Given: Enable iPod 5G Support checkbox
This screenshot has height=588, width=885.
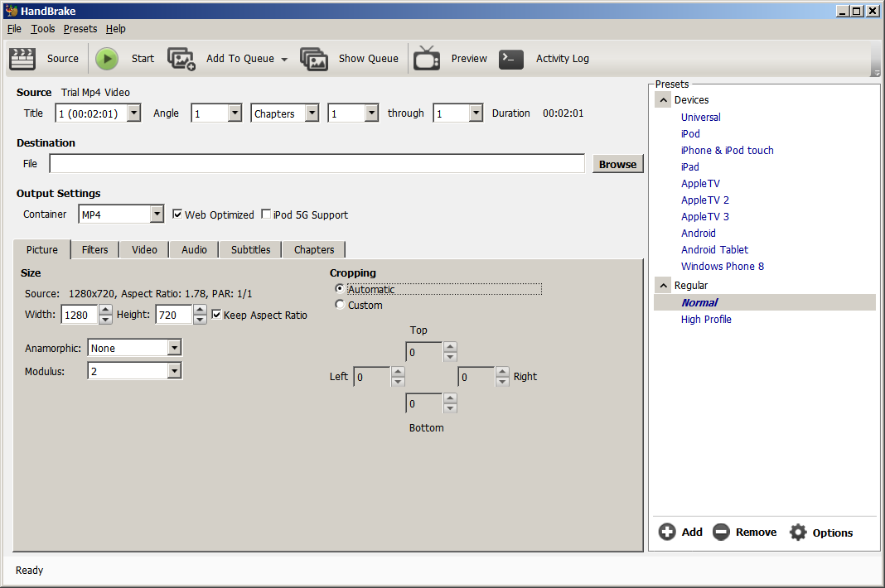Looking at the screenshot, I should pyautogui.click(x=266, y=214).
